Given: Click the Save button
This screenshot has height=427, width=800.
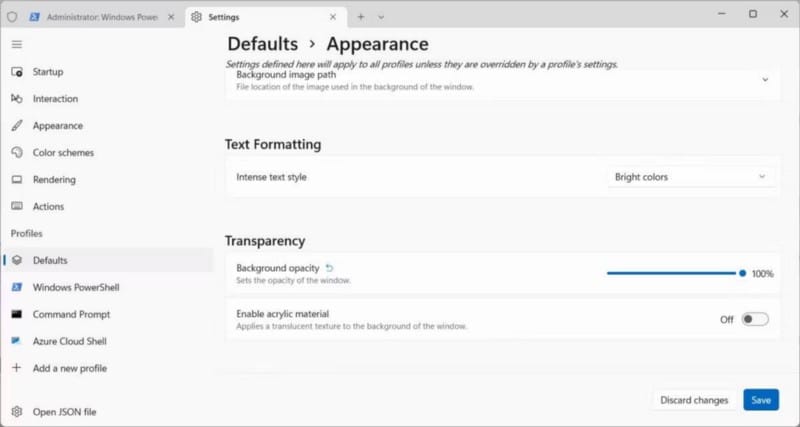Looking at the screenshot, I should click(x=760, y=400).
